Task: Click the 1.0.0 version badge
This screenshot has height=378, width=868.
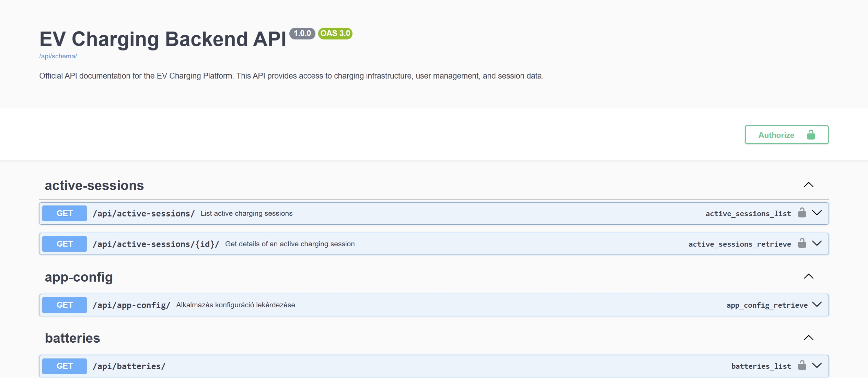Action: (x=302, y=33)
